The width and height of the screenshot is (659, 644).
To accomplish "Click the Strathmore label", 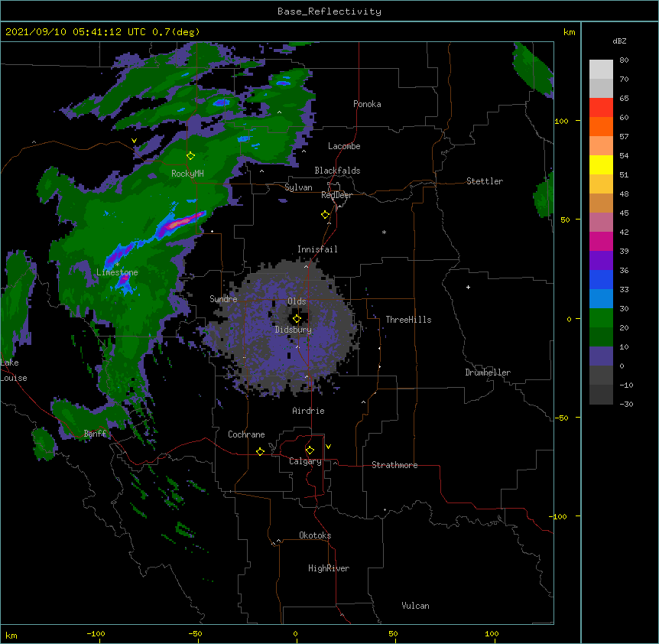I will pyautogui.click(x=394, y=465).
